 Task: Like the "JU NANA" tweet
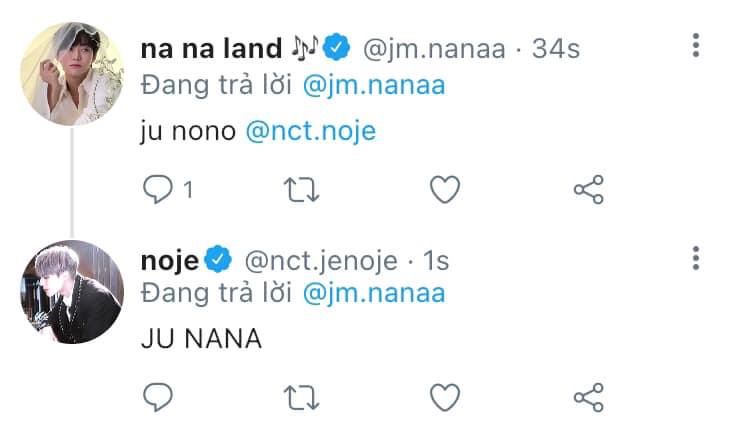point(444,398)
